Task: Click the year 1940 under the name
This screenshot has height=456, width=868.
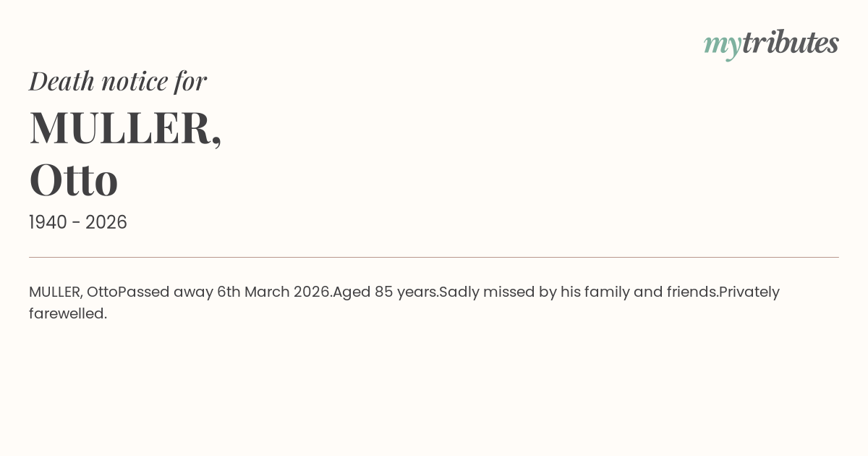Action: (x=48, y=223)
